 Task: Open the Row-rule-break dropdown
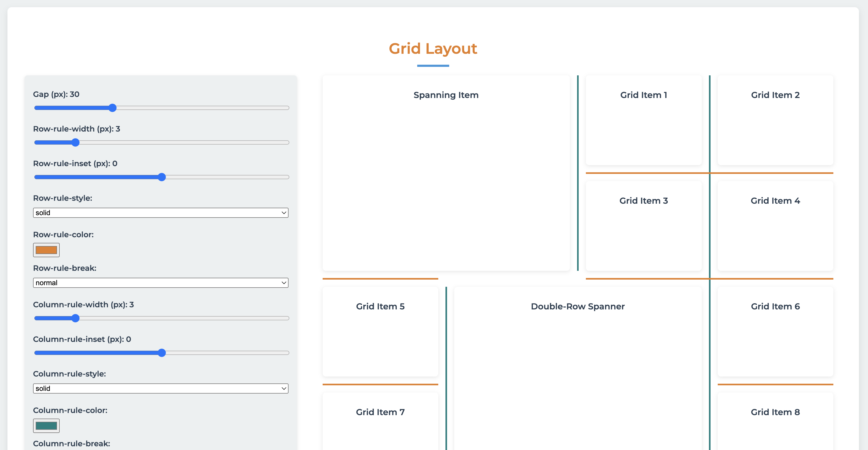[x=161, y=283]
